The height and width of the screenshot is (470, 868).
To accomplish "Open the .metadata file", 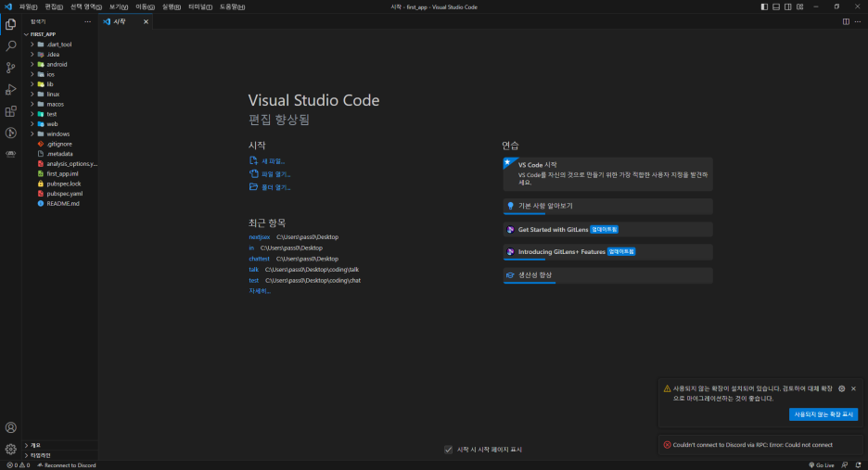I will coord(59,154).
